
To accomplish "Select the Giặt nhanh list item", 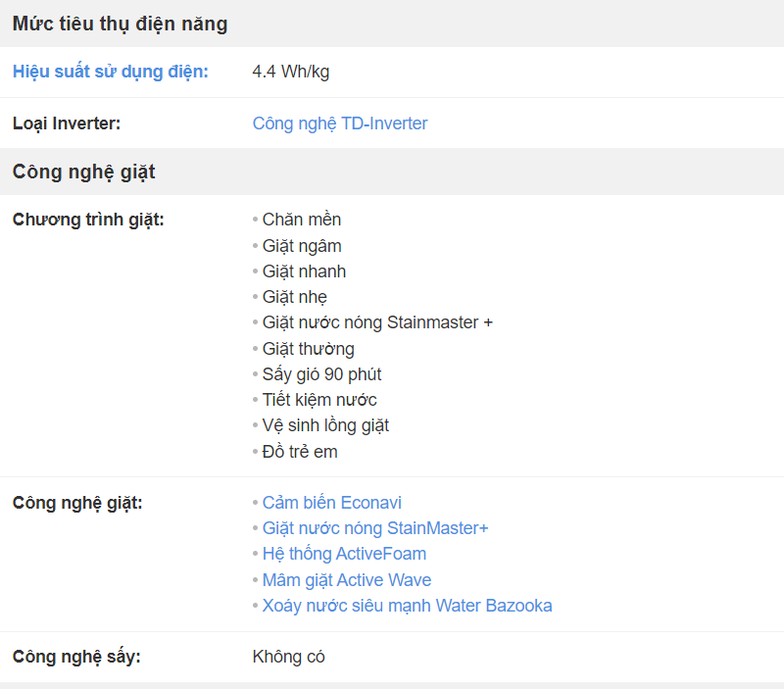I will [x=305, y=271].
